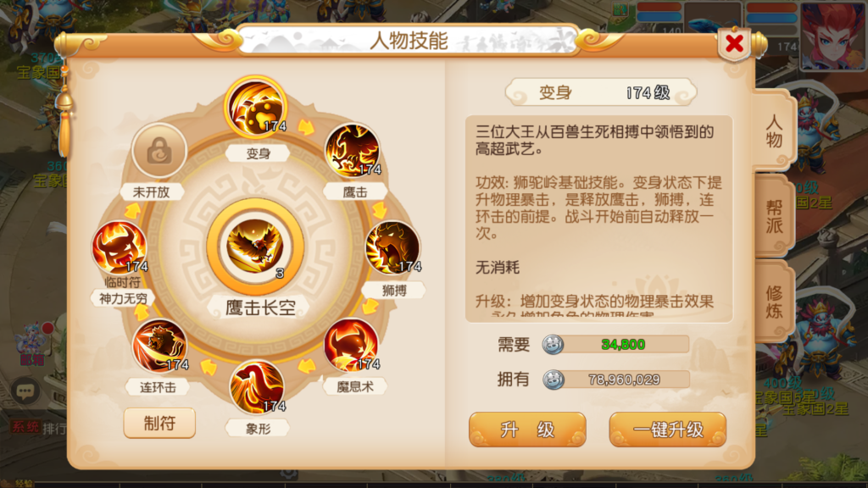The width and height of the screenshot is (868, 488).
Task: Switch to the 帮派 side tab
Action: tap(774, 216)
